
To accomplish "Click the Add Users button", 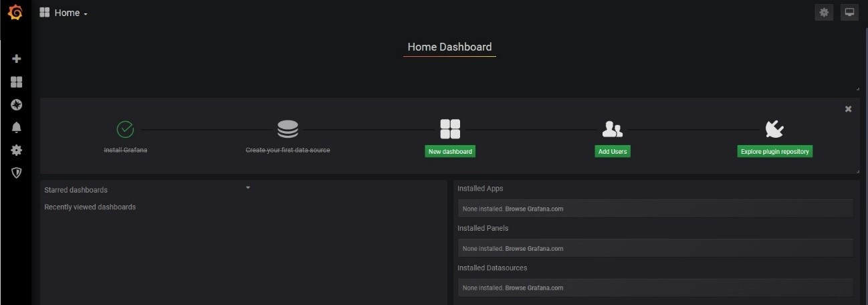I will [x=613, y=152].
